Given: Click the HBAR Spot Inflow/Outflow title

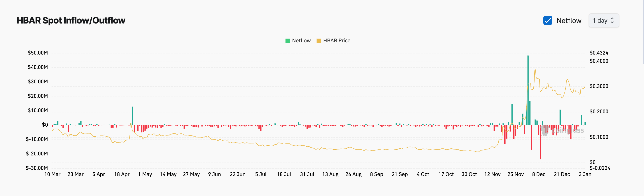Looking at the screenshot, I should coord(71,20).
